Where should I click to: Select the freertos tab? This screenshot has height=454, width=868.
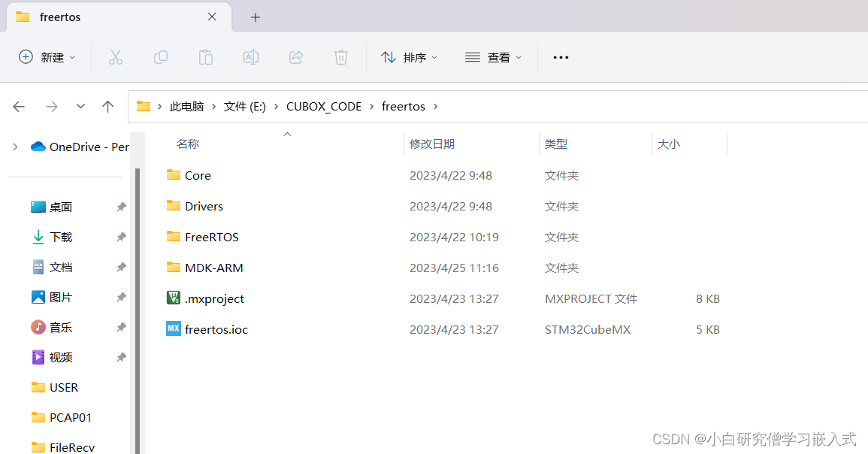coord(119,17)
